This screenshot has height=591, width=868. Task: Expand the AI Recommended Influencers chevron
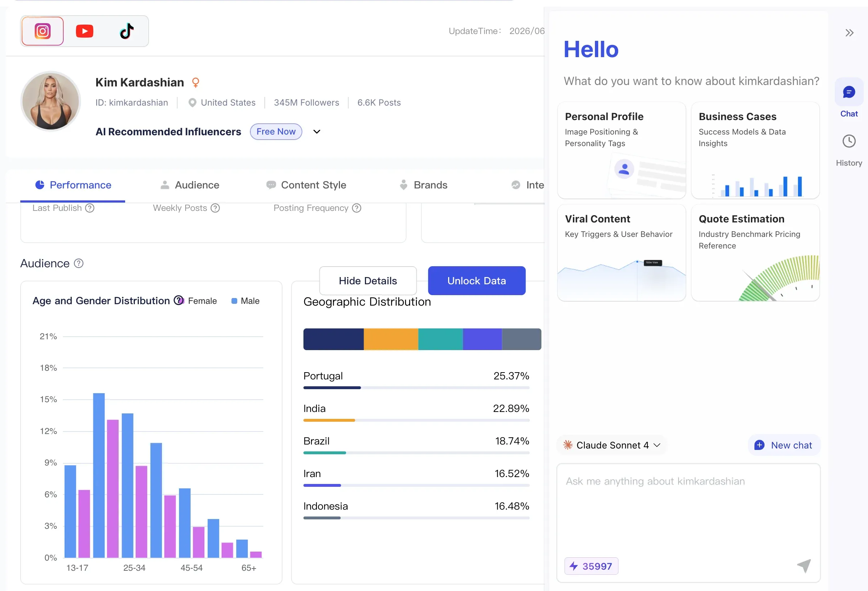pos(317,132)
